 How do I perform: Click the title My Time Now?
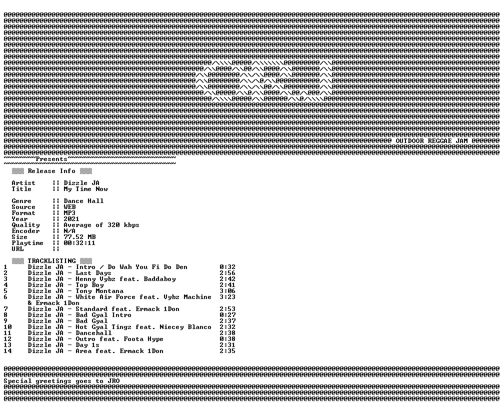pos(85,189)
